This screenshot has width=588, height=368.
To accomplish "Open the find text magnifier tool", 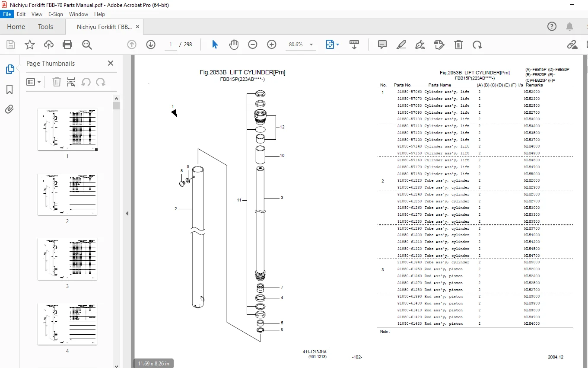I will [87, 45].
